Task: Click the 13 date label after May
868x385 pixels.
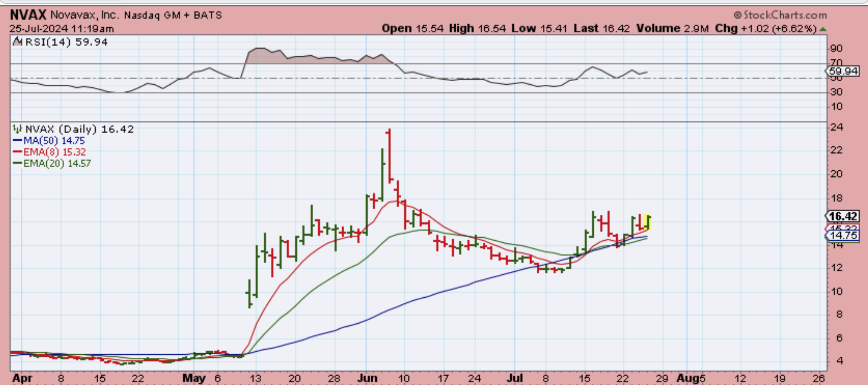Action: (x=255, y=379)
